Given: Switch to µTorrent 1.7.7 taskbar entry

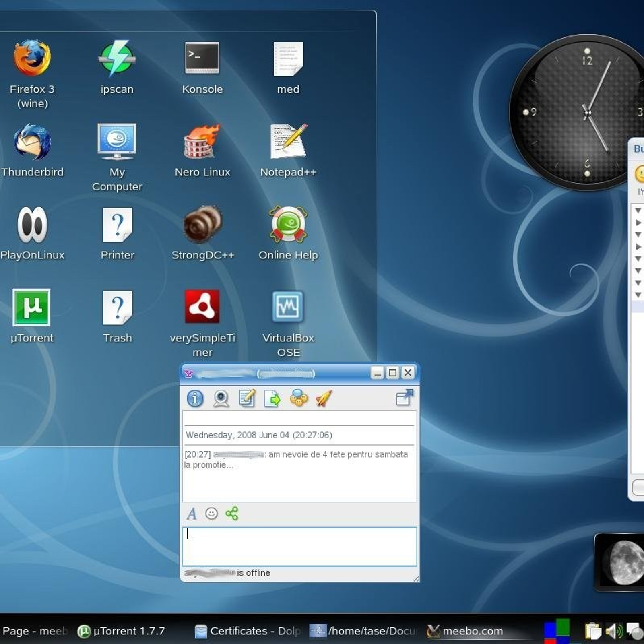Looking at the screenshot, I should coord(121,631).
